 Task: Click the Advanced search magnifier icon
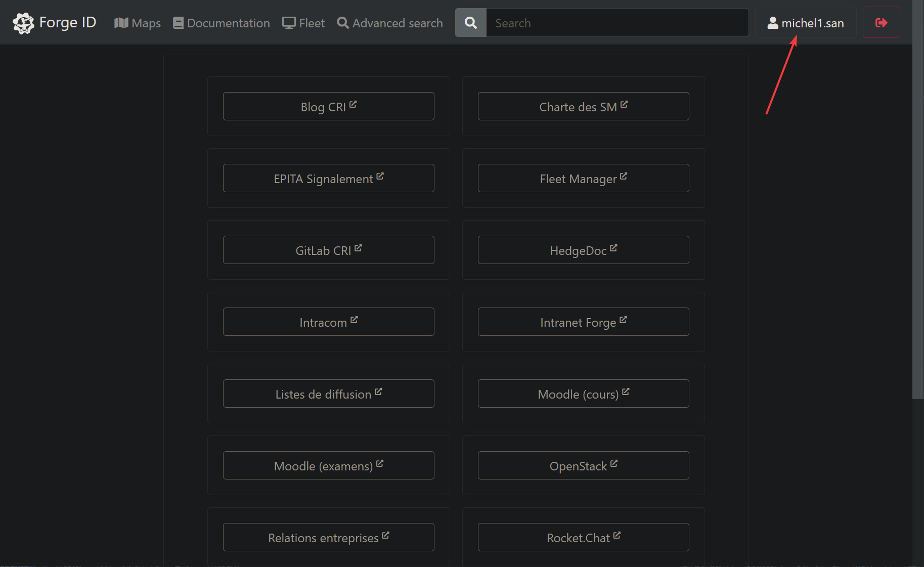pyautogui.click(x=343, y=23)
